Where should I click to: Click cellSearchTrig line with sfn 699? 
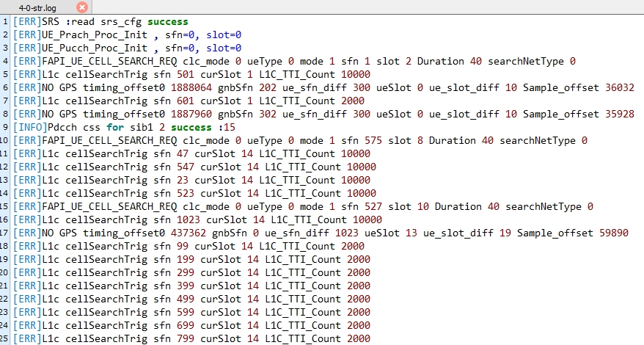(x=191, y=325)
